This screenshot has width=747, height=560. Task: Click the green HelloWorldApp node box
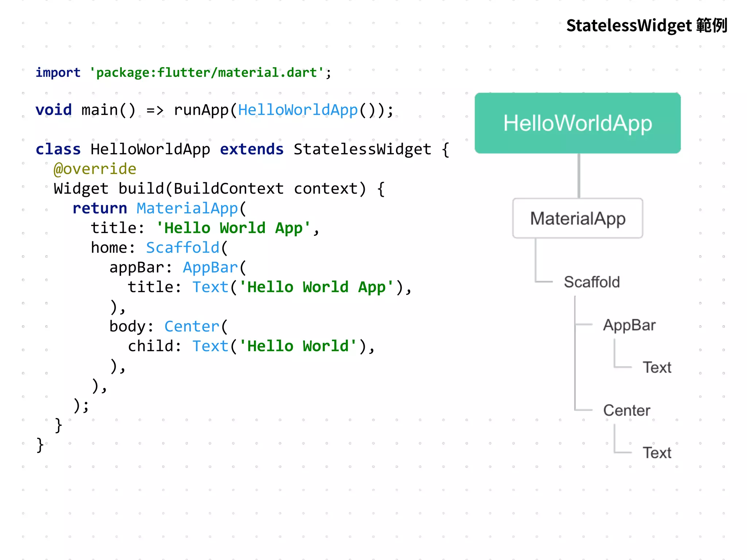[x=577, y=123]
